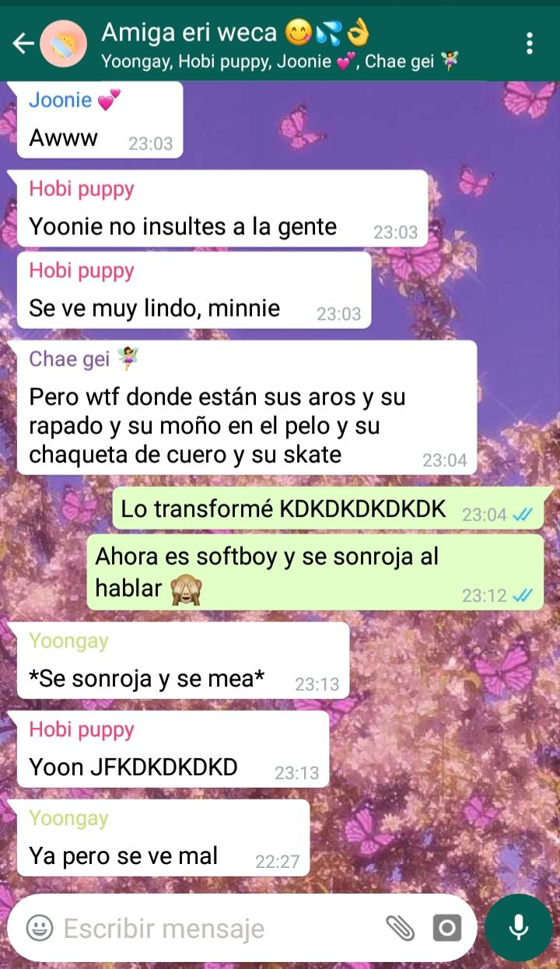This screenshot has width=560, height=969.
Task: Select the 'Yoon JFKDKDKDKD' message bubble
Action: pos(173,749)
